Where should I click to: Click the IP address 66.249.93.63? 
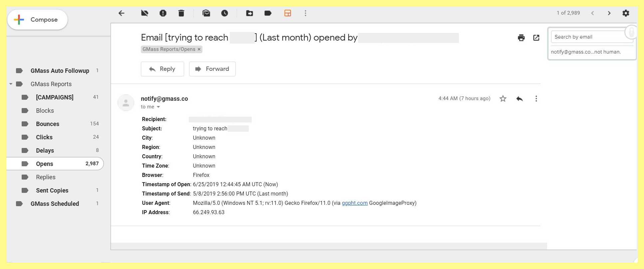[x=208, y=212]
